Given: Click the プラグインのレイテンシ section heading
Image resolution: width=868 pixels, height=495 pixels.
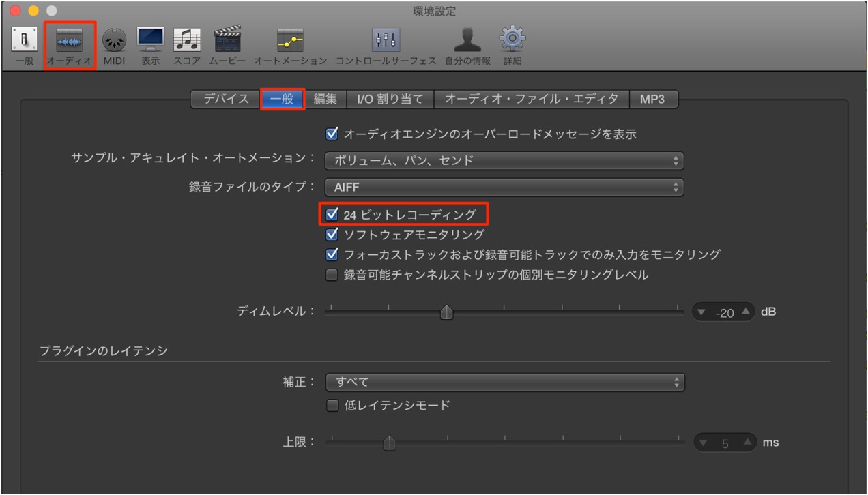Looking at the screenshot, I should tap(104, 350).
